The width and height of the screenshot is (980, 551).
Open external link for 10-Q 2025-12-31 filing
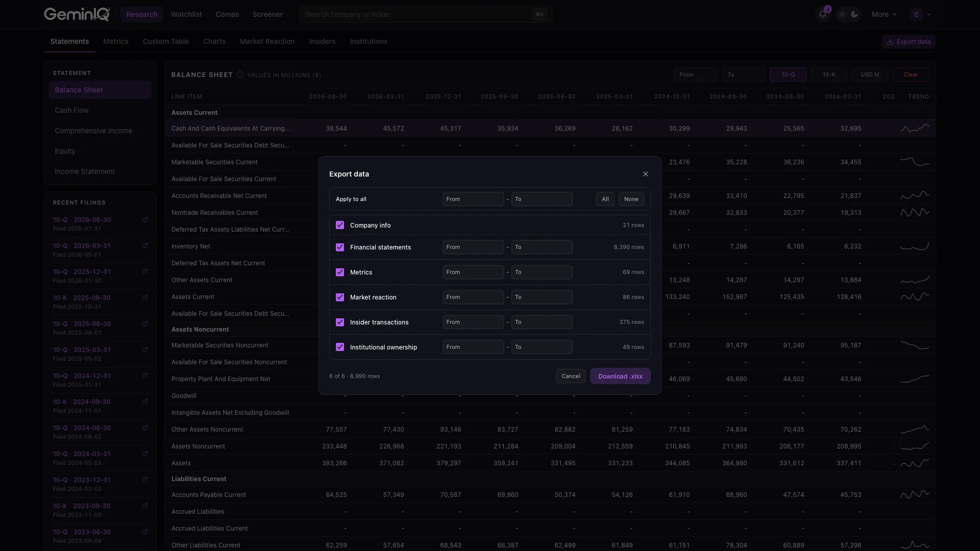(145, 271)
